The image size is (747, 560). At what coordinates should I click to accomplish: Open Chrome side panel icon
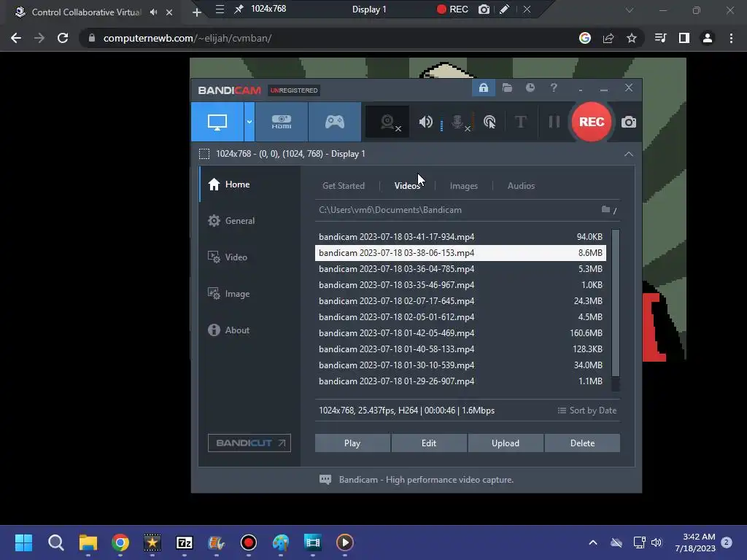(684, 38)
